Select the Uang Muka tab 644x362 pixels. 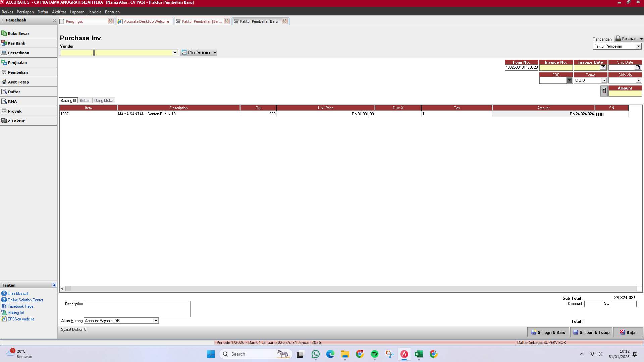103,100
